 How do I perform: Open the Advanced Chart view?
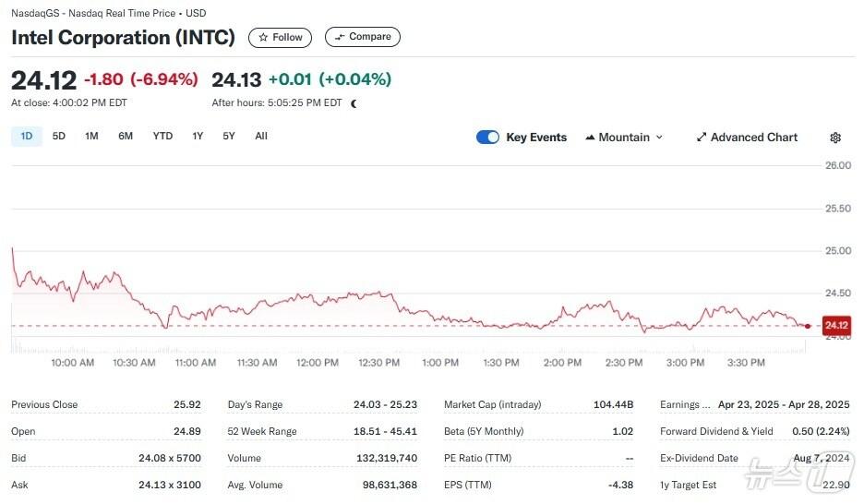point(746,138)
